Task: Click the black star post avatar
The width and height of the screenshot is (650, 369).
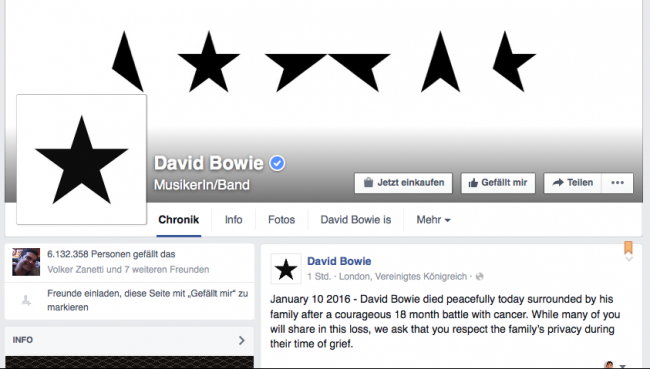Action: 286,269
